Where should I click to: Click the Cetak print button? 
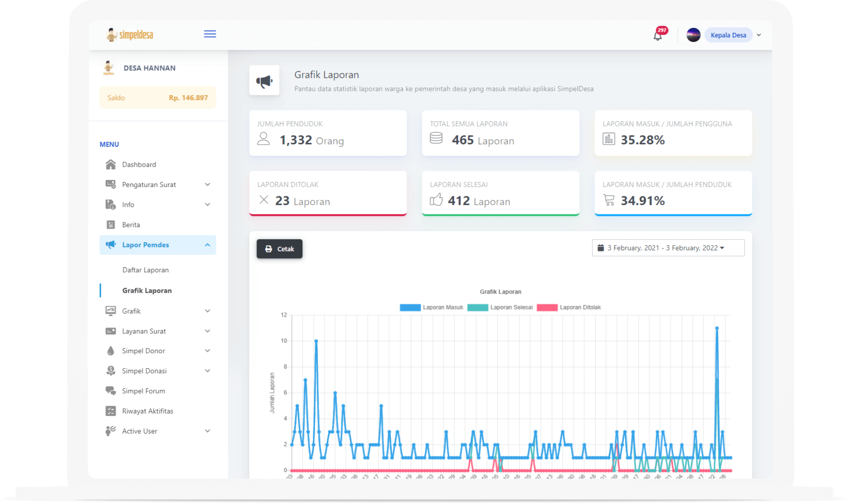point(279,249)
